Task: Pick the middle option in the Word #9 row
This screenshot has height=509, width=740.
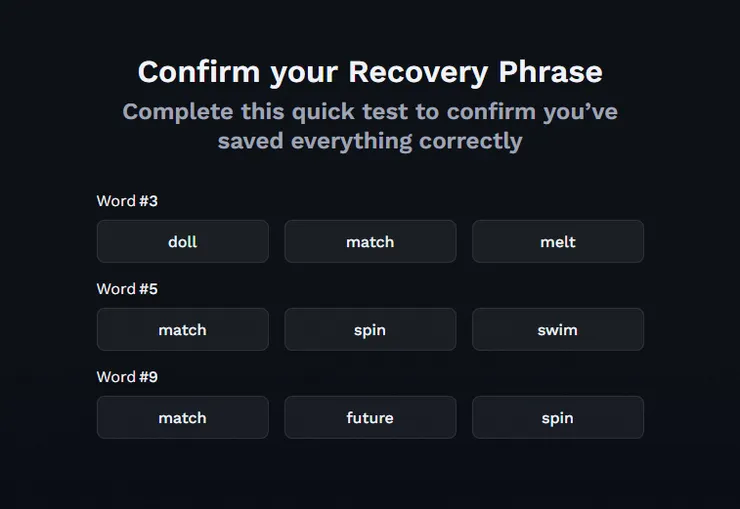Action: click(370, 418)
